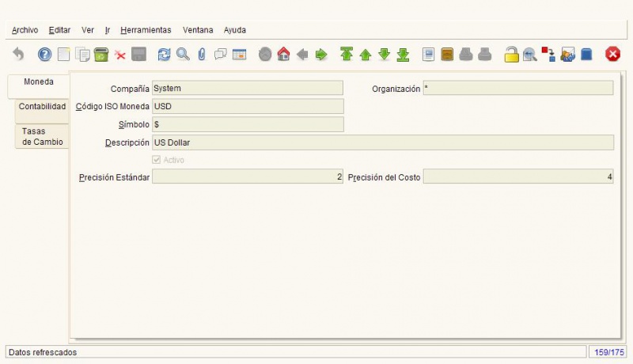This screenshot has width=633, height=364.
Task: Create a new record with the blank page icon
Action: coord(64,54)
